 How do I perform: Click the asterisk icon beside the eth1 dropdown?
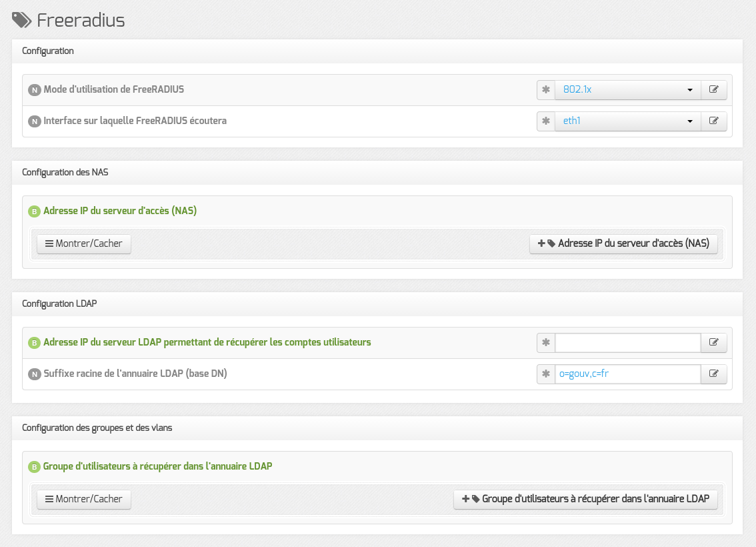[x=546, y=121]
